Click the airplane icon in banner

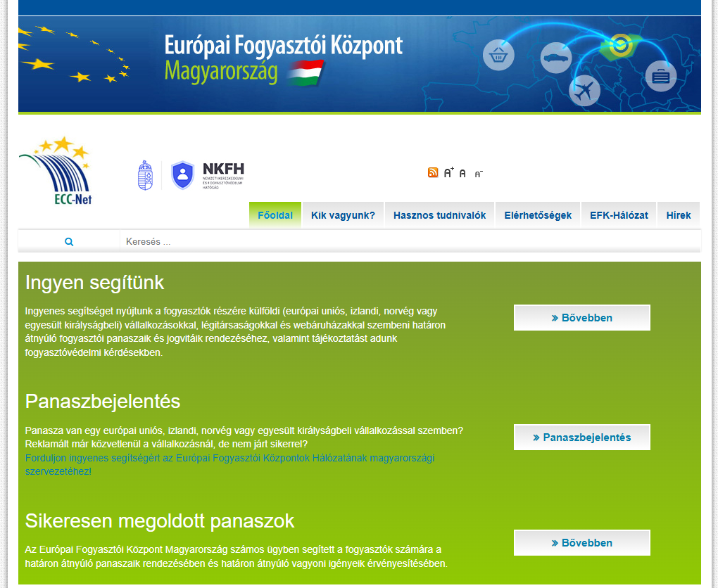[584, 91]
